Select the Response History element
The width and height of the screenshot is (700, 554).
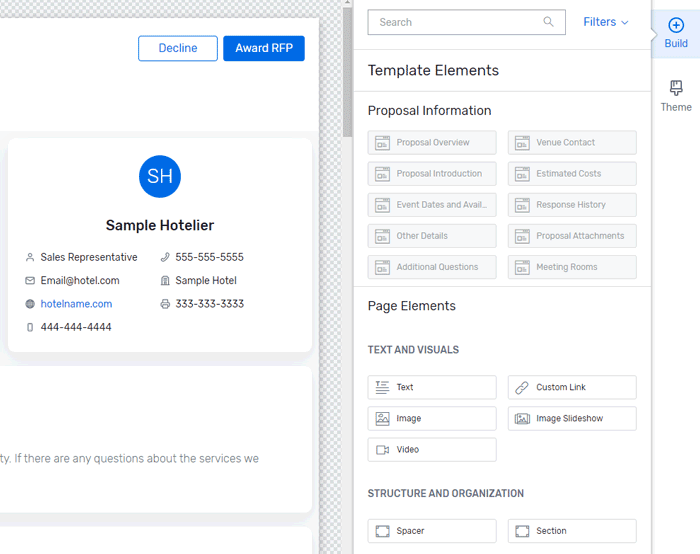coord(572,205)
